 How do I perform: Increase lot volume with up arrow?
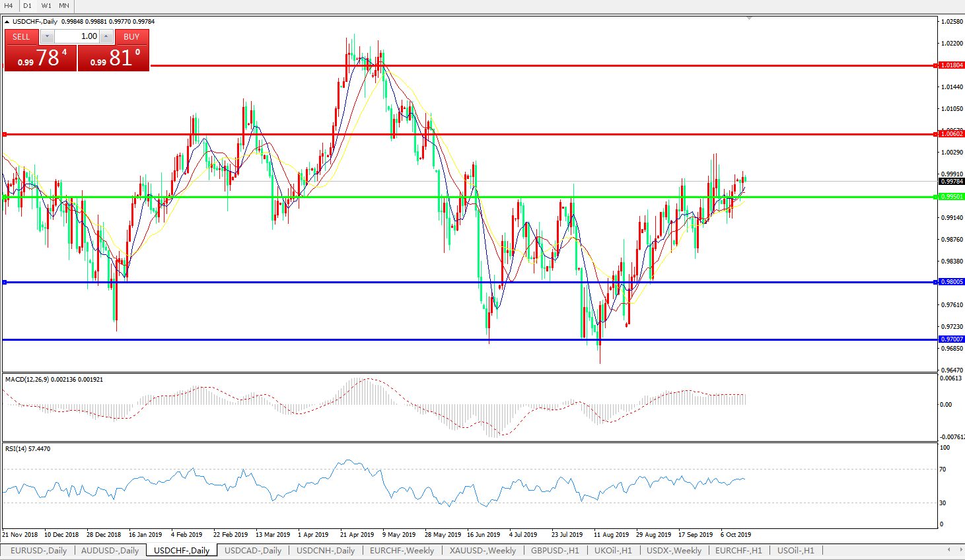tap(106, 37)
